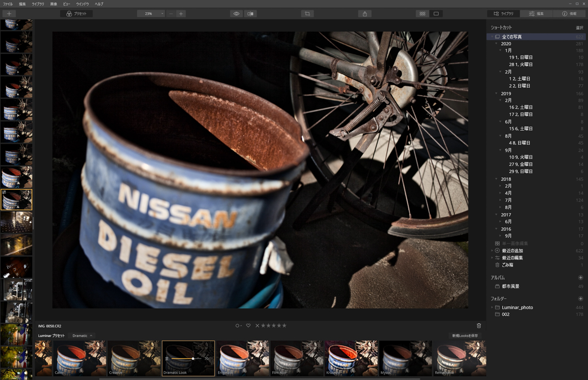Viewport: 588px width, 380px height.
Task: Expand the 7月 month with 124 photos
Action: pos(501,200)
